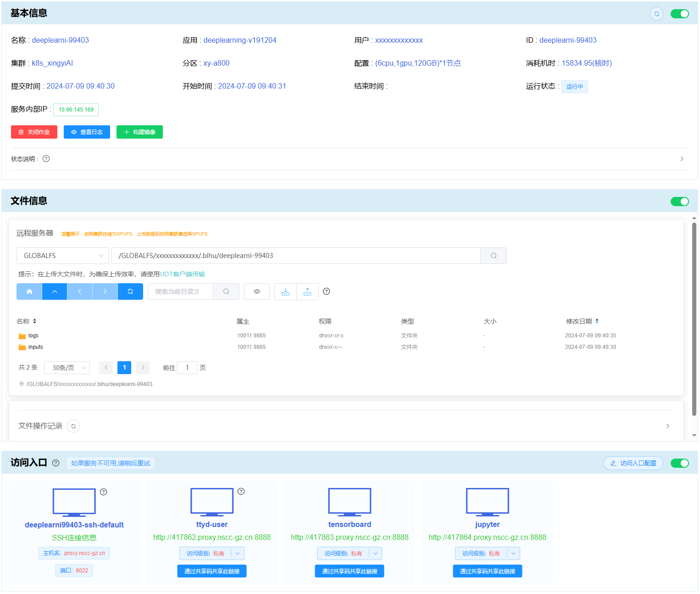Go to home directory icon
This screenshot has height=594, width=700.
pos(29,291)
